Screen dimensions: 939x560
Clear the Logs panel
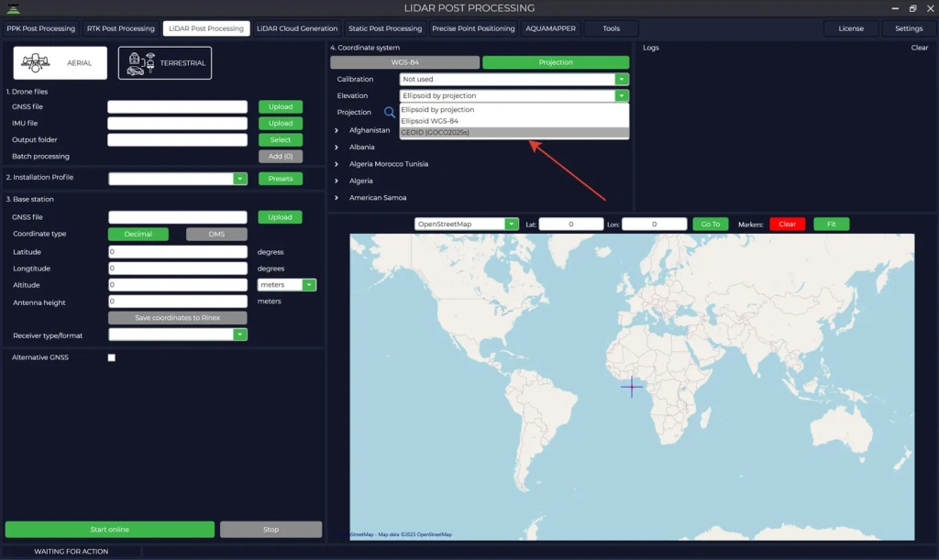(918, 47)
